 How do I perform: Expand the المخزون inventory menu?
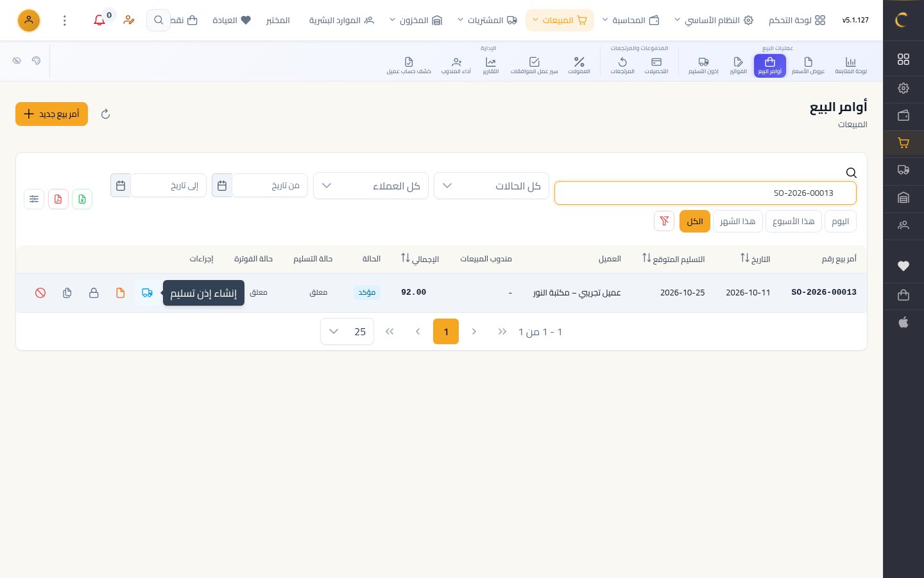[x=416, y=21]
